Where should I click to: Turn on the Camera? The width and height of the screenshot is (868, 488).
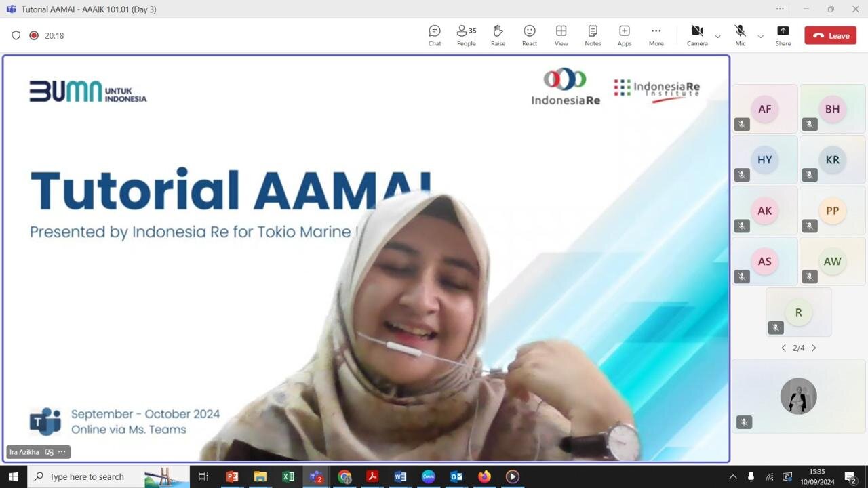coord(697,35)
